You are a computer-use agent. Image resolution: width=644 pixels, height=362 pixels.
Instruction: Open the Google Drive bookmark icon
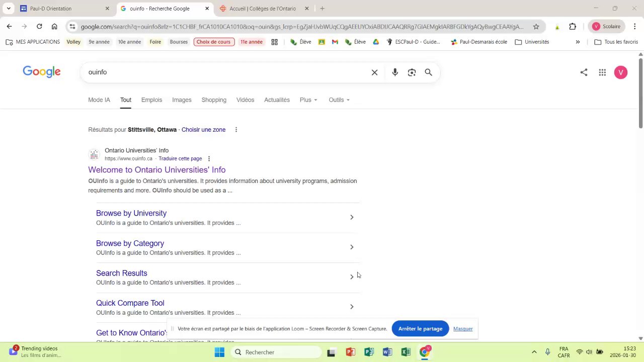click(x=375, y=42)
